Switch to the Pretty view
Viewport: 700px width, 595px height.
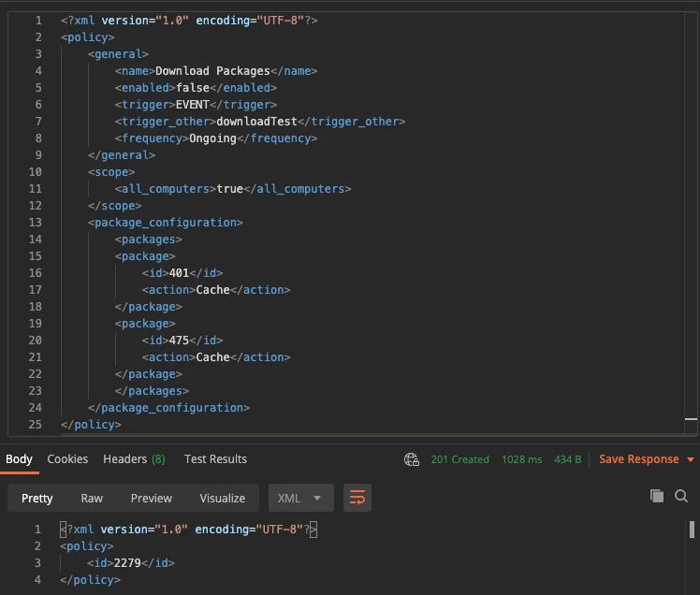[x=37, y=498]
